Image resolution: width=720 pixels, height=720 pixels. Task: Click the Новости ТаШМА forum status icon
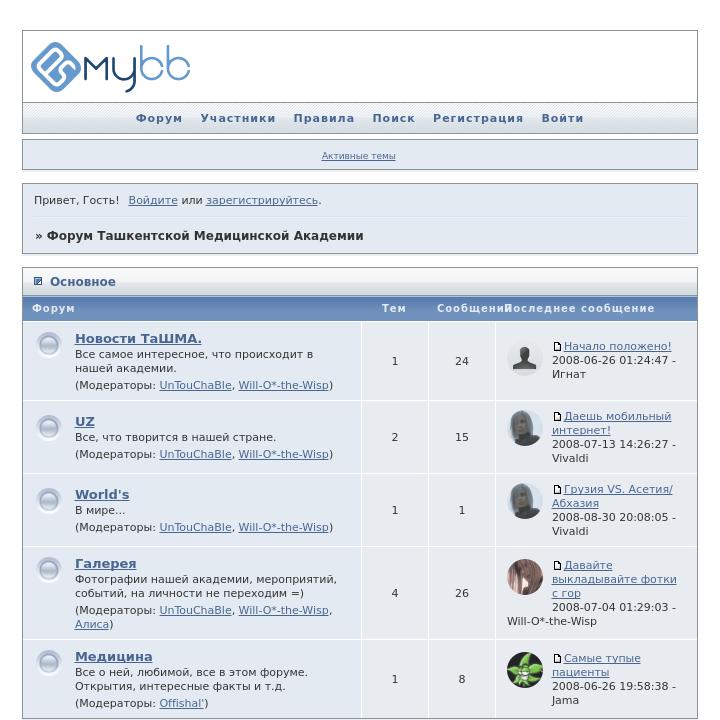point(49,344)
